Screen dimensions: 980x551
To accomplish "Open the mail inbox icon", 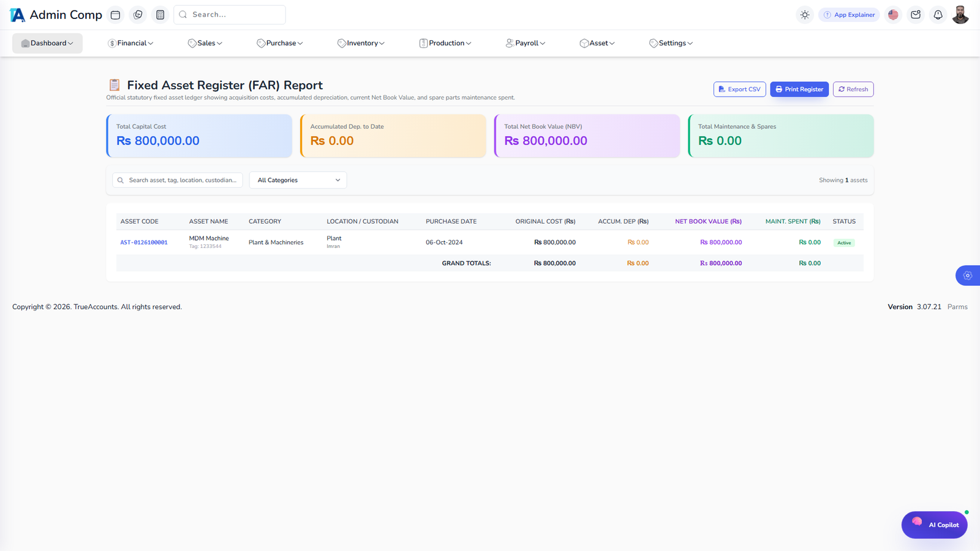I will pos(916,15).
